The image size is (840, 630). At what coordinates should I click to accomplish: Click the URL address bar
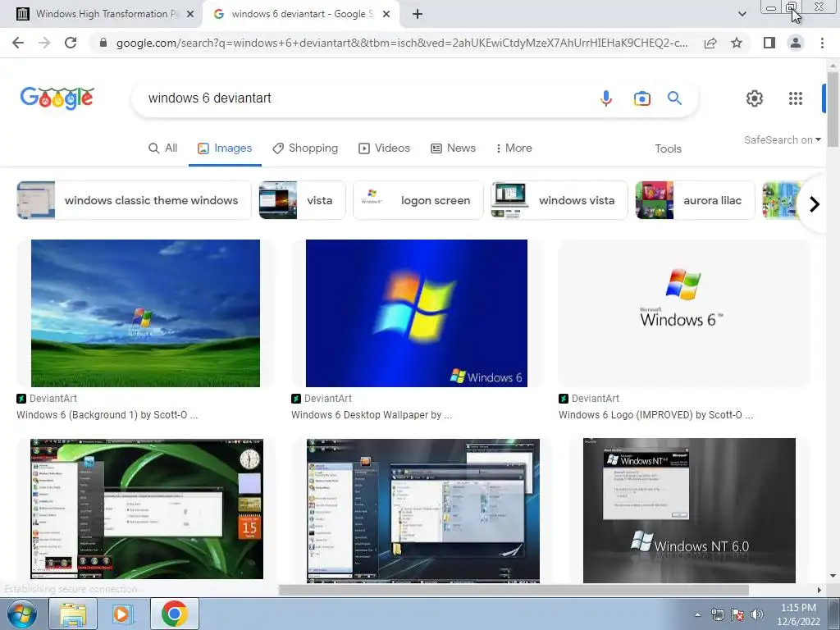point(402,43)
